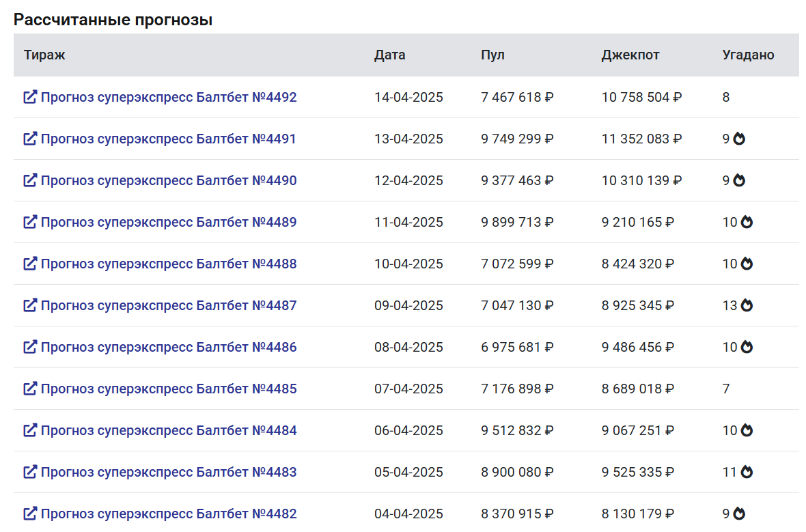Click external link icon for draw №4492
806x532 pixels.
tap(30, 97)
